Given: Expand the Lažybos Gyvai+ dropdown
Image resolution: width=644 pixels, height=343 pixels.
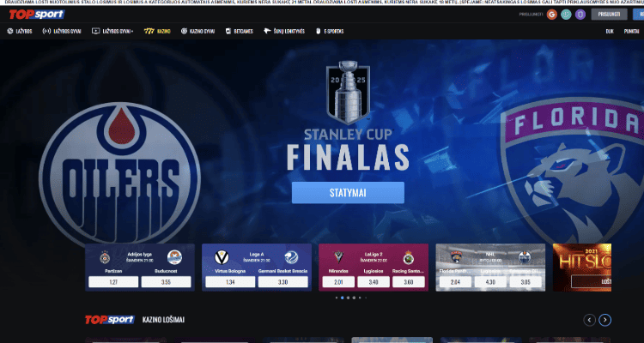Looking at the screenshot, I should click(112, 31).
